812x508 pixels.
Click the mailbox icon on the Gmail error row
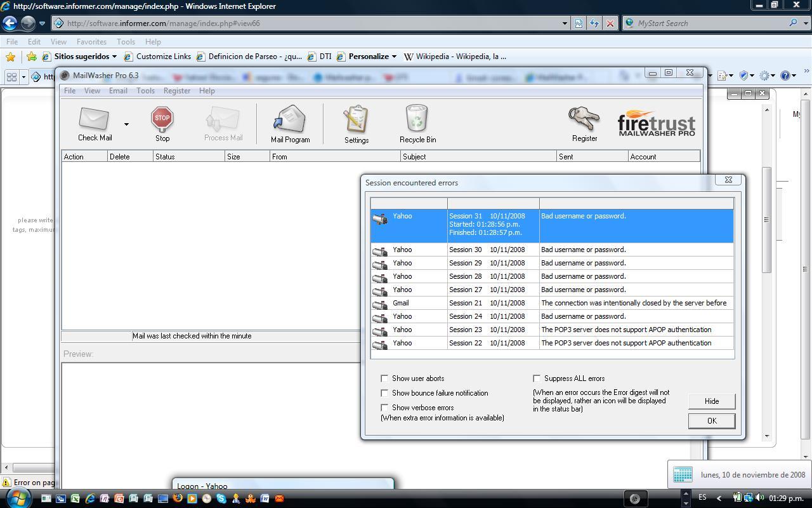pos(380,304)
